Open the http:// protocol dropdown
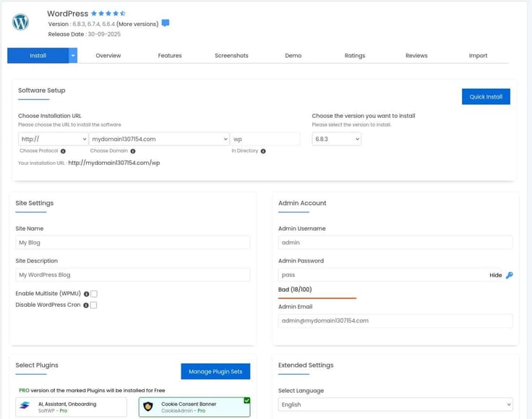 [x=53, y=139]
